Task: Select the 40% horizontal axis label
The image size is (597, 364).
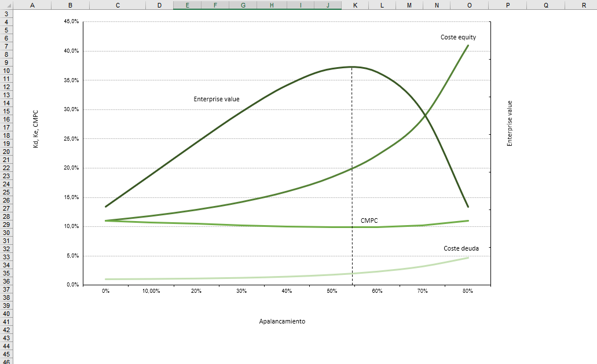Action: [x=287, y=291]
